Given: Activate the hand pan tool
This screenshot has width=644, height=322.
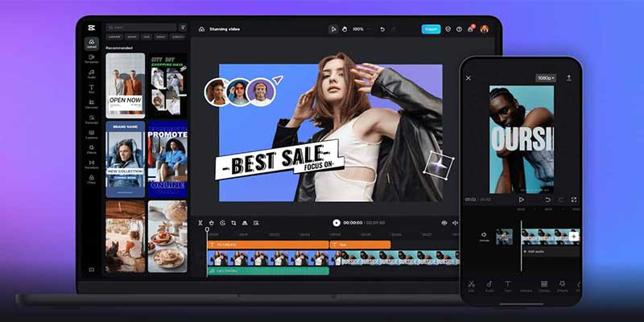Looking at the screenshot, I should pyautogui.click(x=344, y=29).
